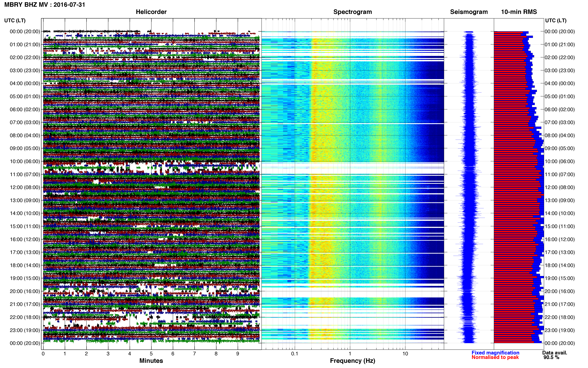Click the left '03:00 (23:00)' time label
The width and height of the screenshot is (588, 368).
point(25,71)
